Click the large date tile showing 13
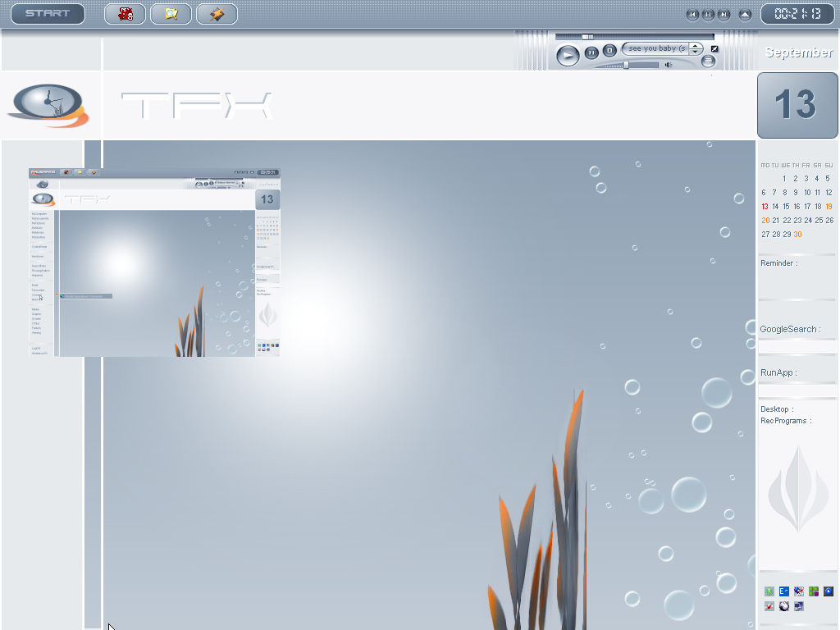This screenshot has height=630, width=840. tap(797, 105)
